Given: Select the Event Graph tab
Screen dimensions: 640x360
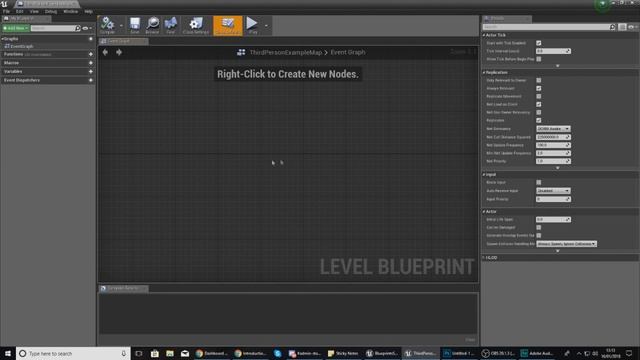Looking at the screenshot, I should click(123, 41).
